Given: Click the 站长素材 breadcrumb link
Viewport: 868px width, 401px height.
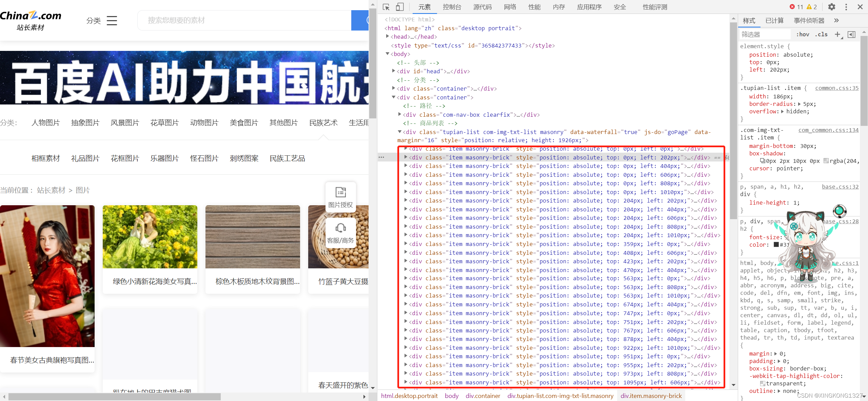Looking at the screenshot, I should 51,190.
